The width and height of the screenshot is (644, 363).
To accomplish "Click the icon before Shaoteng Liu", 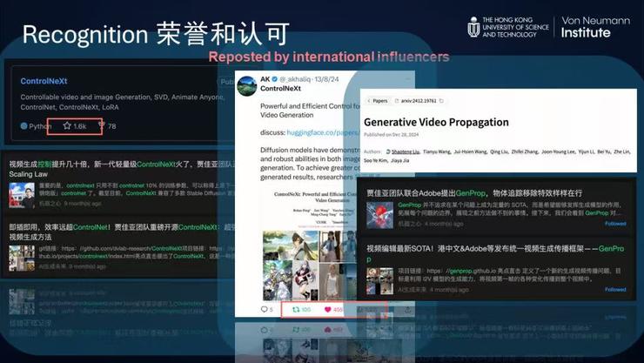I will click(388, 151).
